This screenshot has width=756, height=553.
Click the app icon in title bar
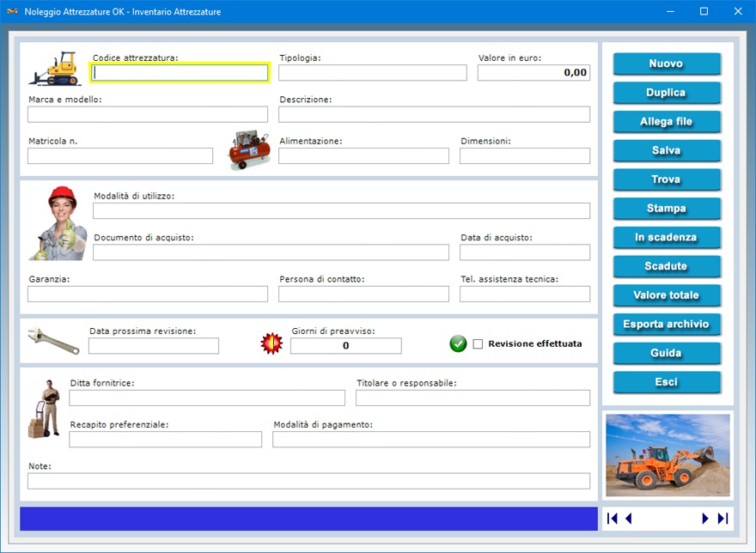(x=13, y=11)
